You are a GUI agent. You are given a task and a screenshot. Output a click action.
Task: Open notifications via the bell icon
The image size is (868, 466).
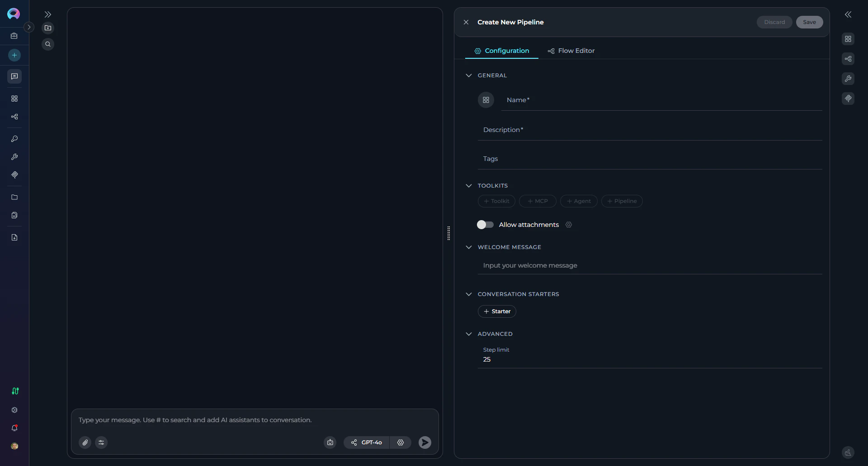click(14, 428)
